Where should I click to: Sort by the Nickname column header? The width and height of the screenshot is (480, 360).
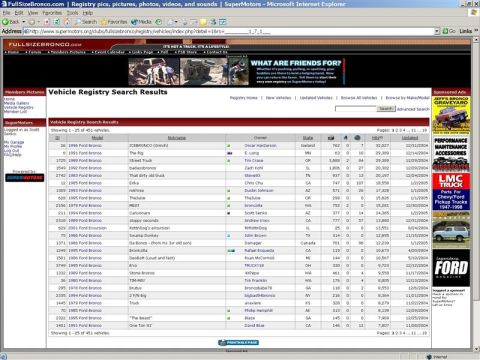click(x=177, y=138)
